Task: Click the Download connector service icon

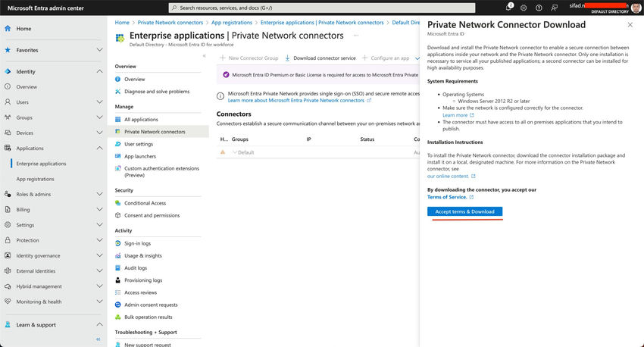Action: click(x=287, y=58)
